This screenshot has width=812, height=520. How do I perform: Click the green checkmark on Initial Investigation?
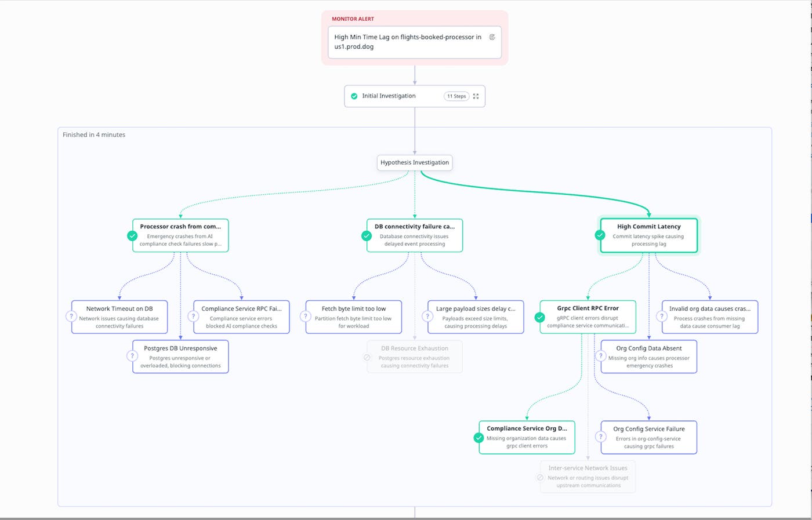tap(354, 96)
